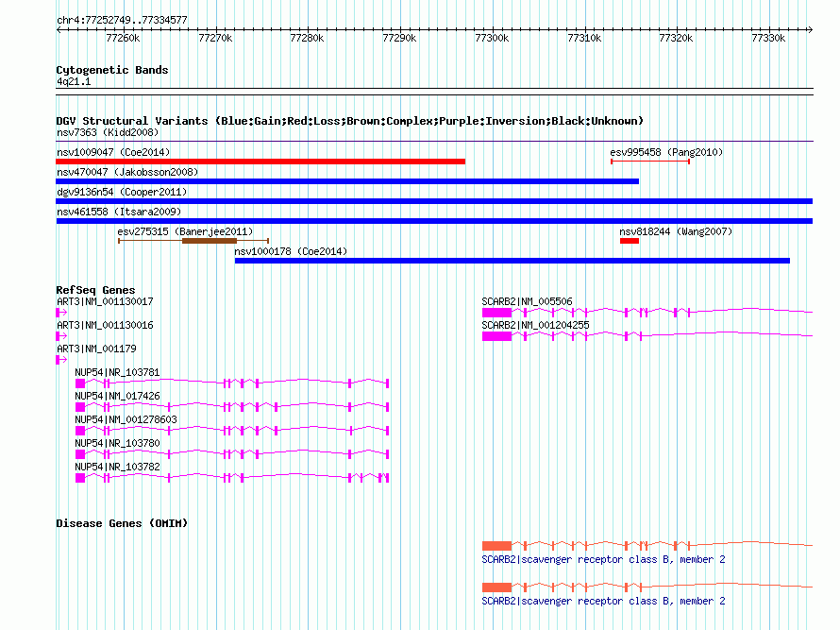Image resolution: width=840 pixels, height=630 pixels.
Task: Click the 77260k ruler tick label
Action: [x=123, y=38]
